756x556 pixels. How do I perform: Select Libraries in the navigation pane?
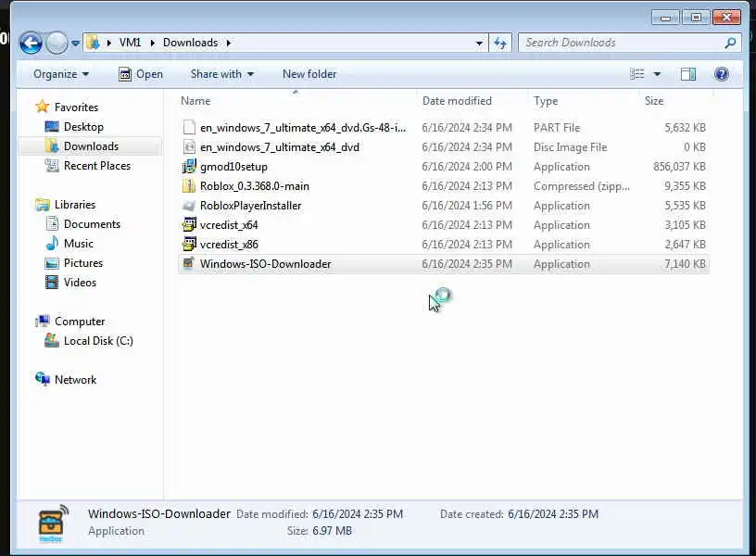(x=75, y=205)
